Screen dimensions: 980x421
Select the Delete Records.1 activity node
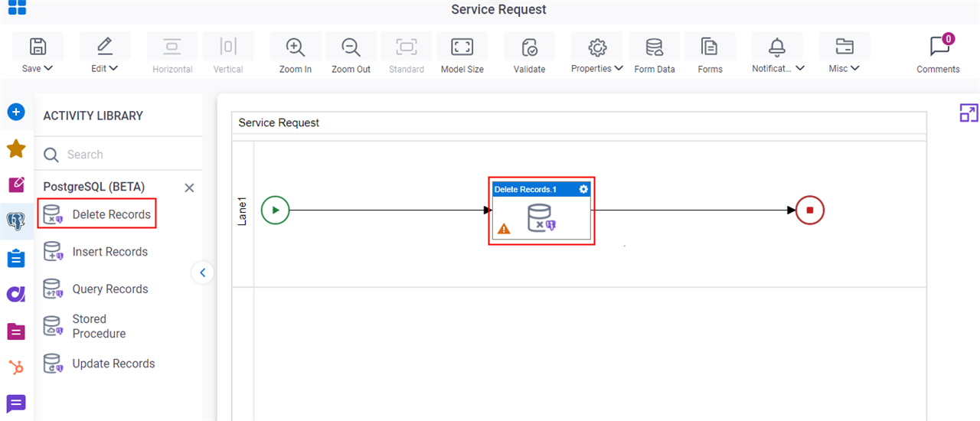[x=541, y=211]
